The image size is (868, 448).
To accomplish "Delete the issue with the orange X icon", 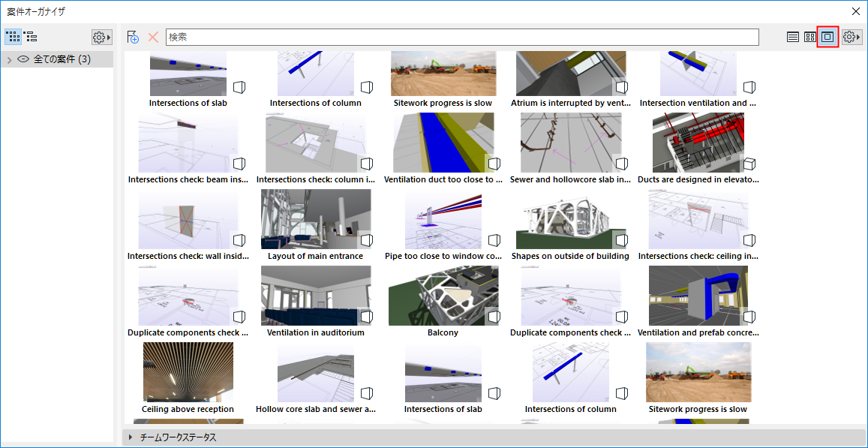I will pos(153,37).
